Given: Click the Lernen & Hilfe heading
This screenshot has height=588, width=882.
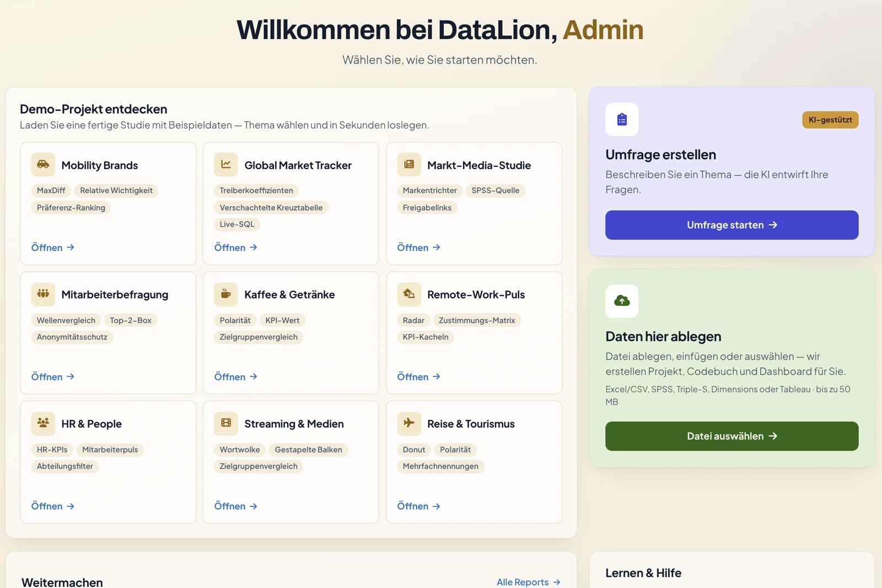Looking at the screenshot, I should coord(643,573).
